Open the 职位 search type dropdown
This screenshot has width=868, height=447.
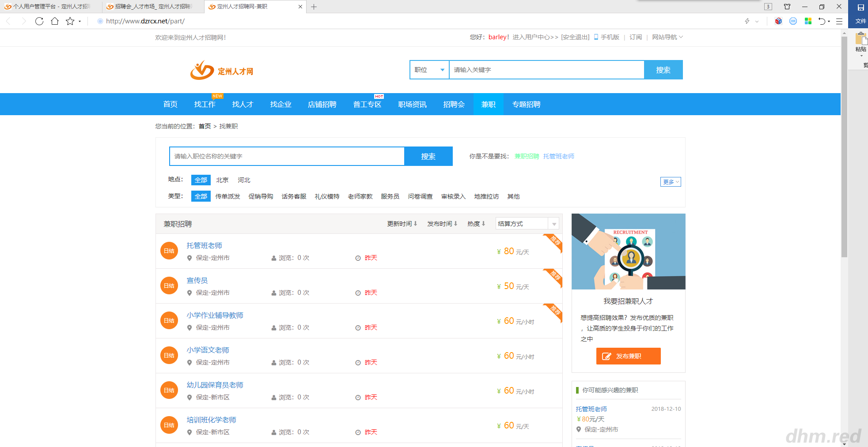[x=429, y=70]
